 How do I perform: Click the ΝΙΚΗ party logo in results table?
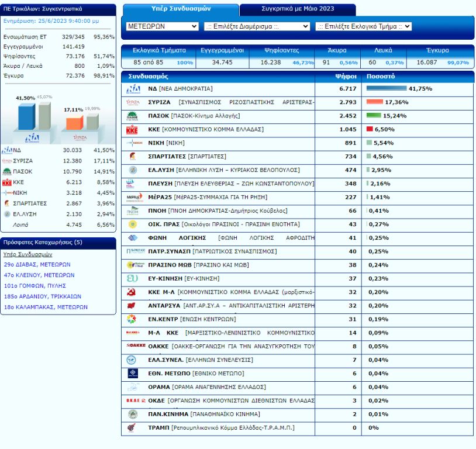click(134, 143)
